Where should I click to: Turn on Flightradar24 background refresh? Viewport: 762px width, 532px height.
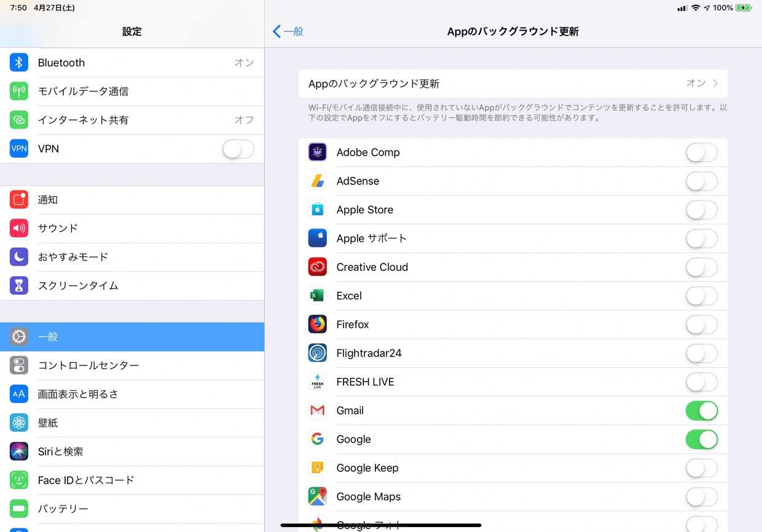pos(702,353)
